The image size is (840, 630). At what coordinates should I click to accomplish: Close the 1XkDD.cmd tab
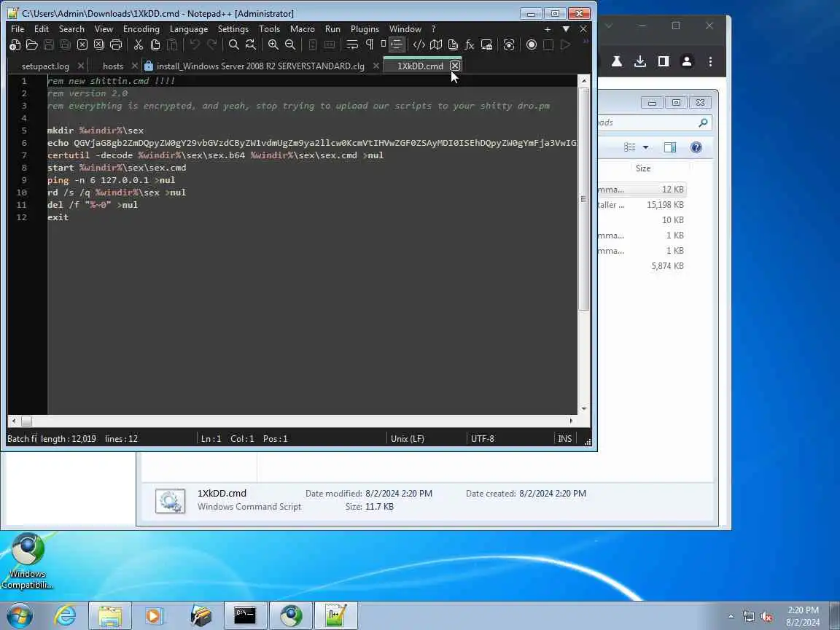pyautogui.click(x=454, y=66)
